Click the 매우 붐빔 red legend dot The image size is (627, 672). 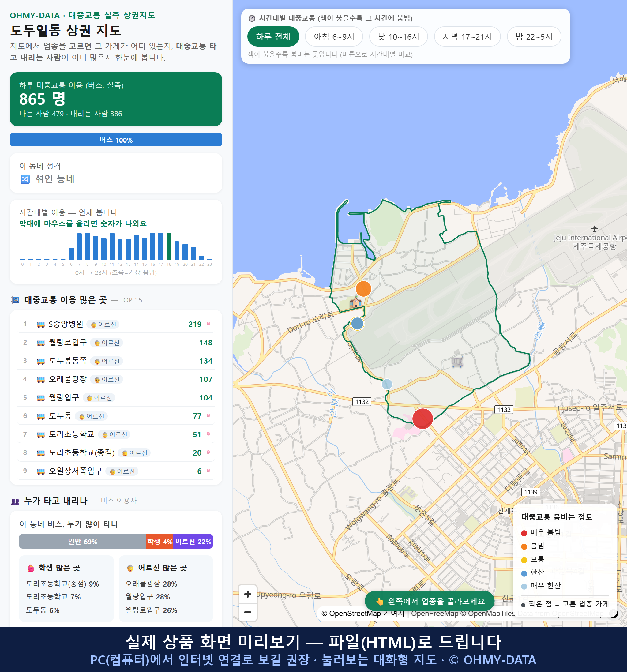(524, 533)
